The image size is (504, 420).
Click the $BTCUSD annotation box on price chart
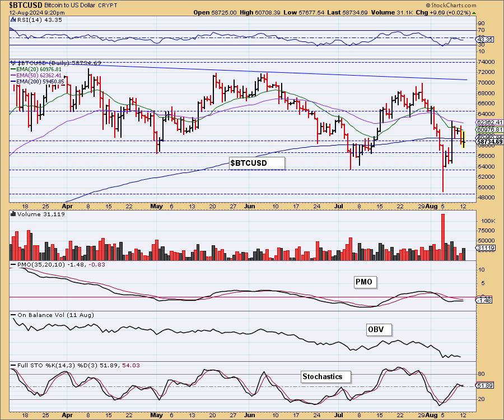[x=257, y=163]
